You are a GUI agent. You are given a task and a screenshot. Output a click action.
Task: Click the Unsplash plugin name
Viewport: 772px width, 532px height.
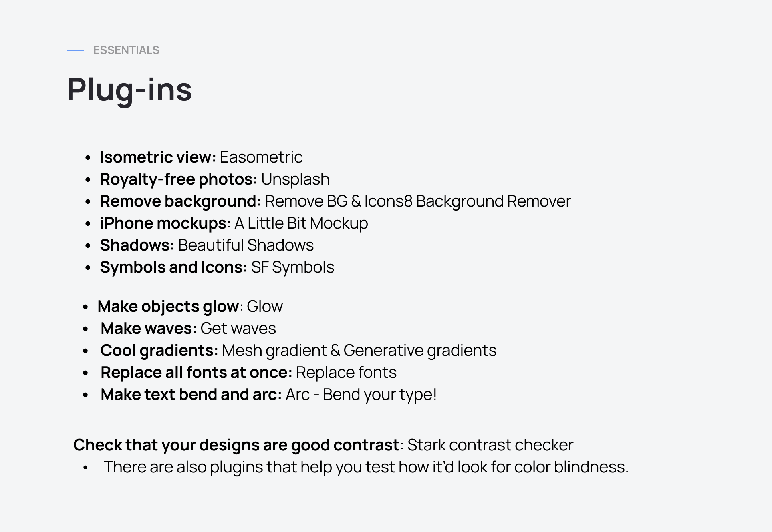[295, 179]
